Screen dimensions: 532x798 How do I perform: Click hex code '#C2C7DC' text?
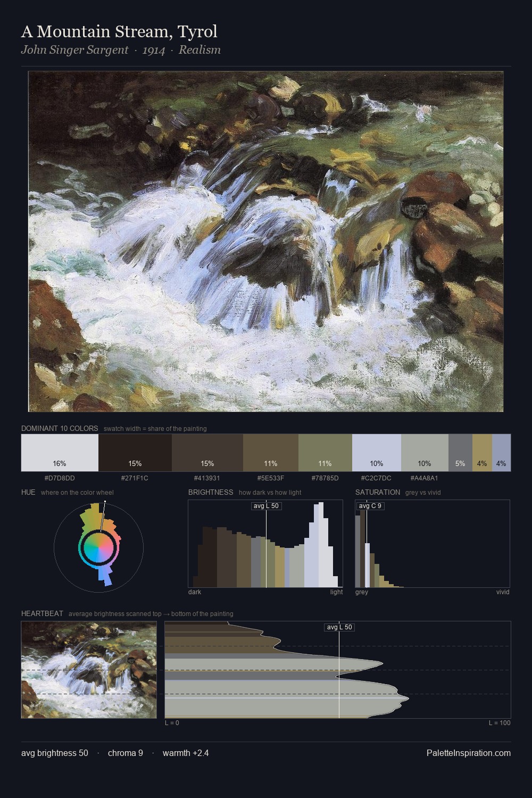(377, 478)
